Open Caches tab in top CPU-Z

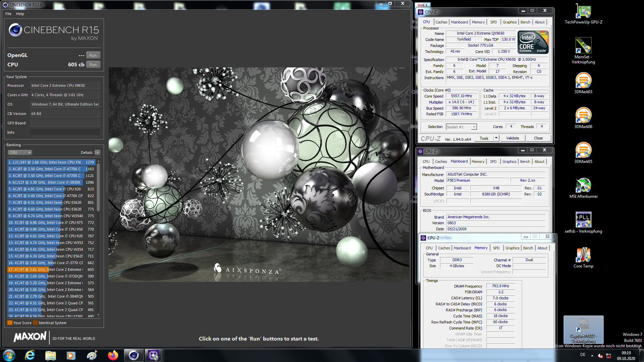click(441, 22)
